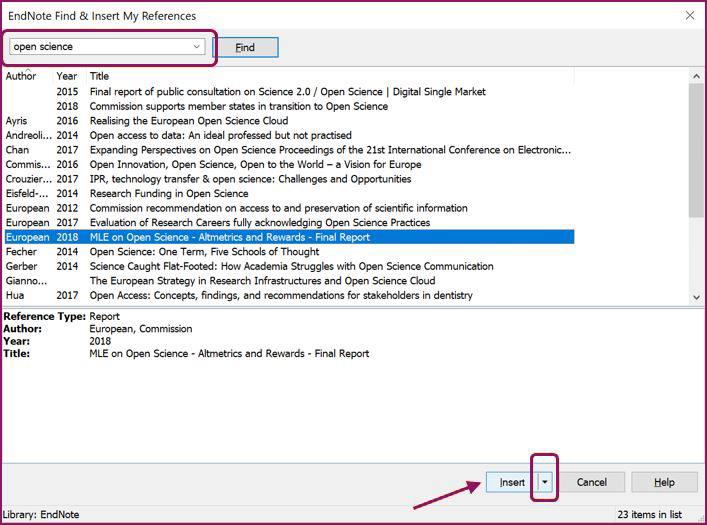The width and height of the screenshot is (707, 525).
Task: Sort the list by Year column
Action: 67,76
